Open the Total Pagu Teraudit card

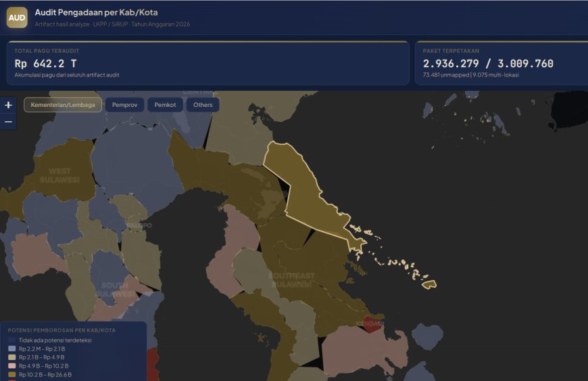pyautogui.click(x=207, y=63)
